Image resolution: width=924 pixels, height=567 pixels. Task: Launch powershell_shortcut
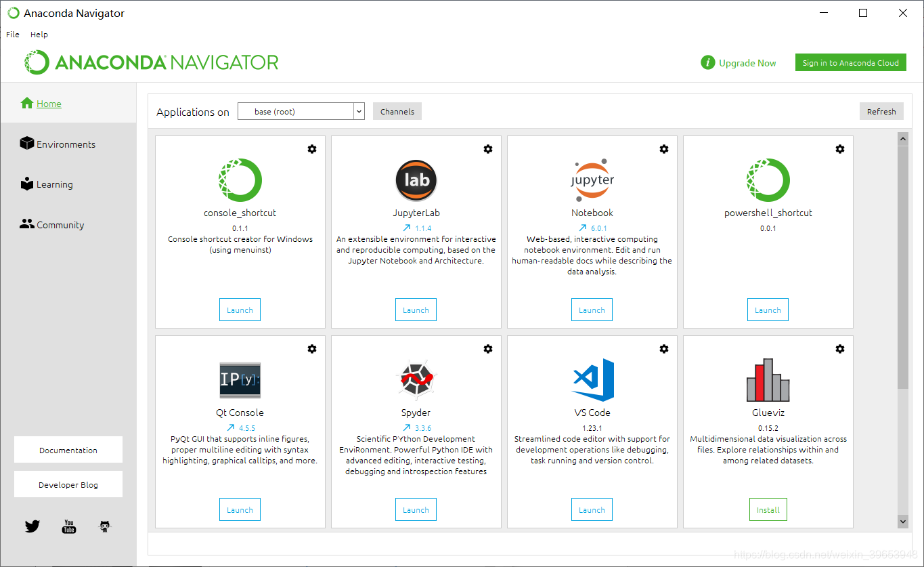768,310
